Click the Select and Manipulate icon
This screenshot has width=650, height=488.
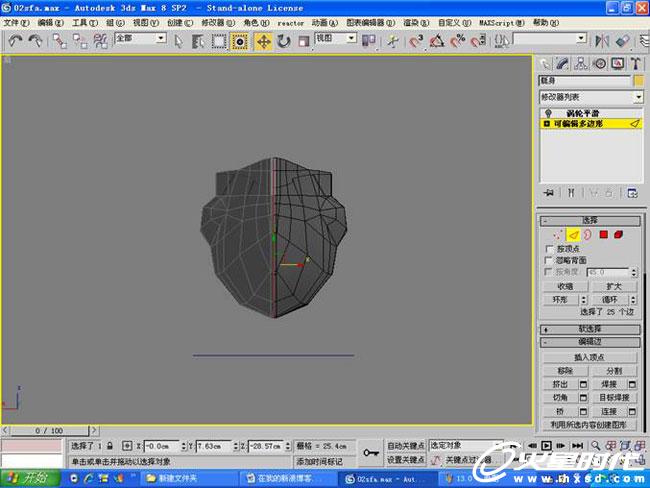tap(393, 41)
